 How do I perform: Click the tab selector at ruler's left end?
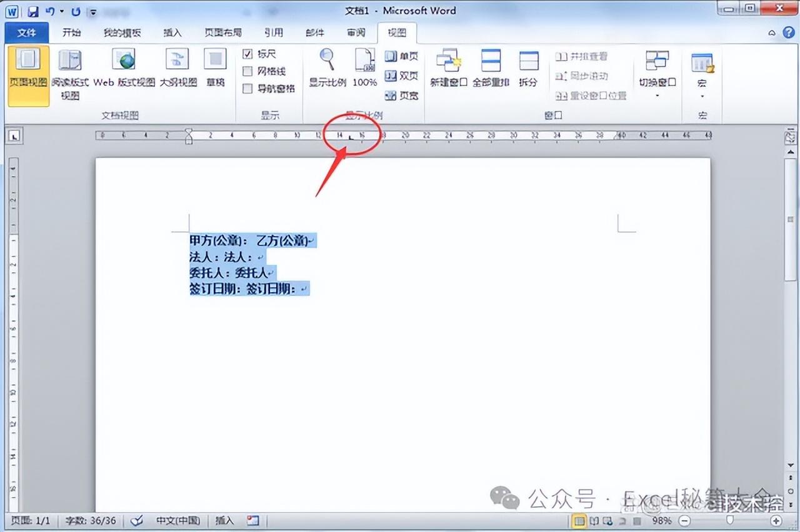coord(14,135)
